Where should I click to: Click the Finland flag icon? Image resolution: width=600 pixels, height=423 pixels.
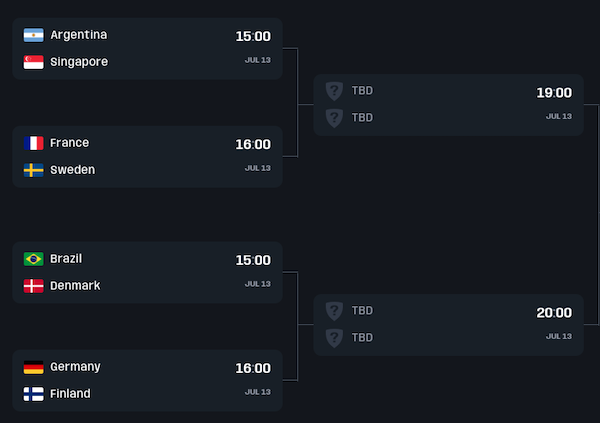pos(33,394)
